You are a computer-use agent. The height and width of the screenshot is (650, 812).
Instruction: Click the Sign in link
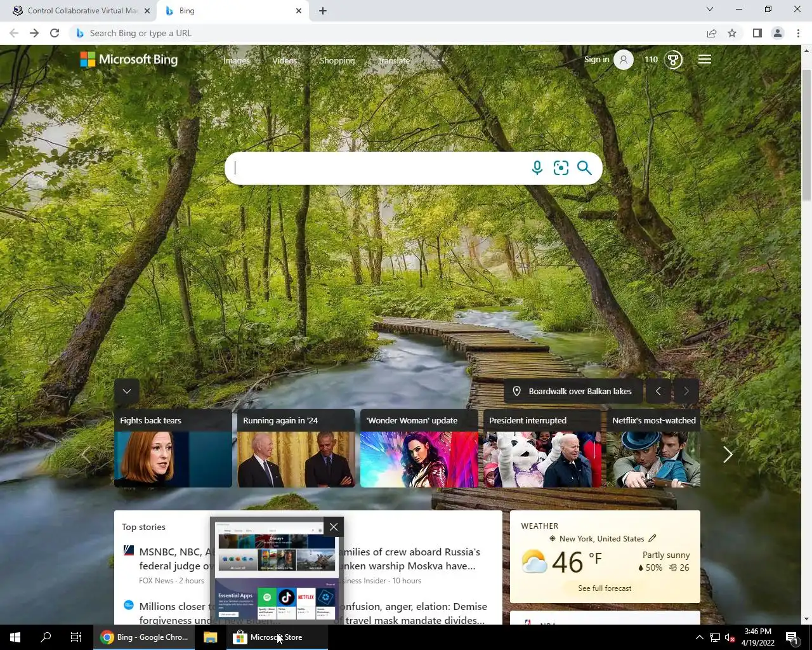click(x=596, y=60)
